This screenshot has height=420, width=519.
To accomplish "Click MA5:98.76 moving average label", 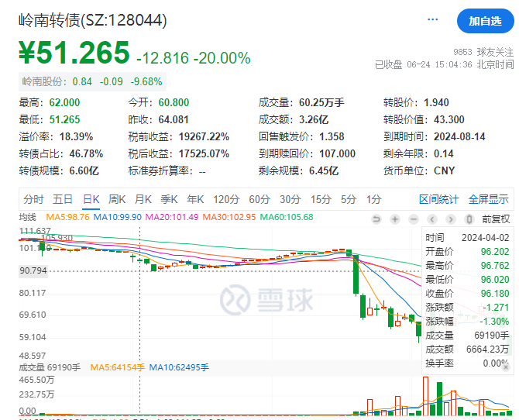I will tap(68, 217).
